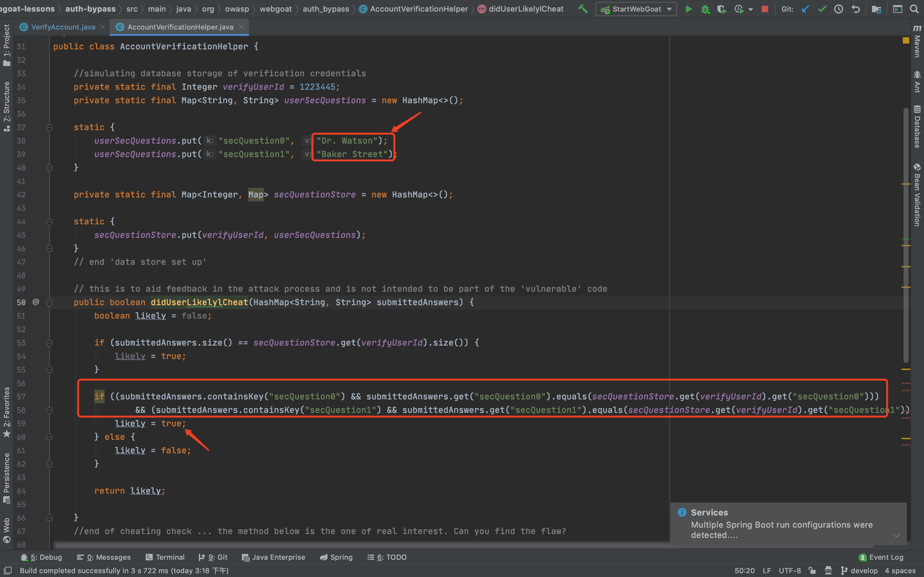Toggle file read-only lock icon
This screenshot has height=577, width=924.
click(812, 571)
